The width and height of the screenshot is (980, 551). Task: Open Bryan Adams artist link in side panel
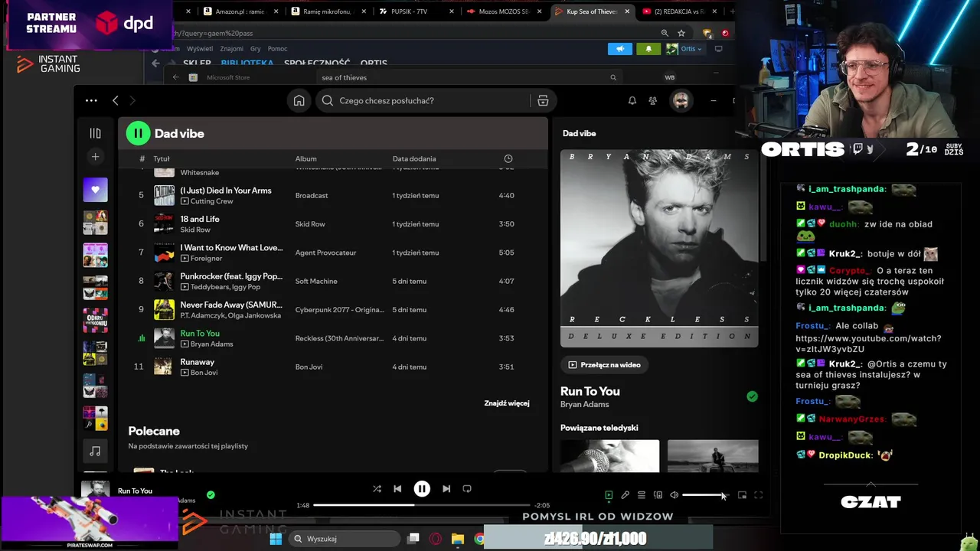(584, 404)
